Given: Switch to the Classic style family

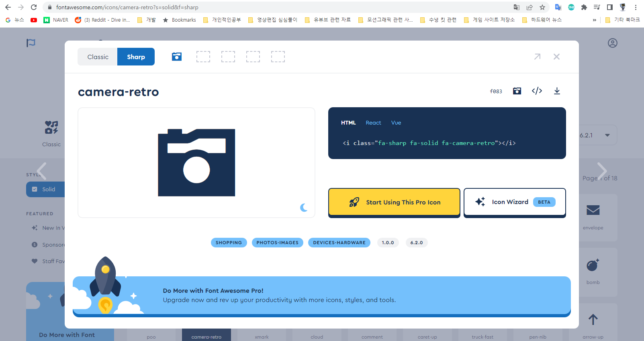Looking at the screenshot, I should point(98,57).
